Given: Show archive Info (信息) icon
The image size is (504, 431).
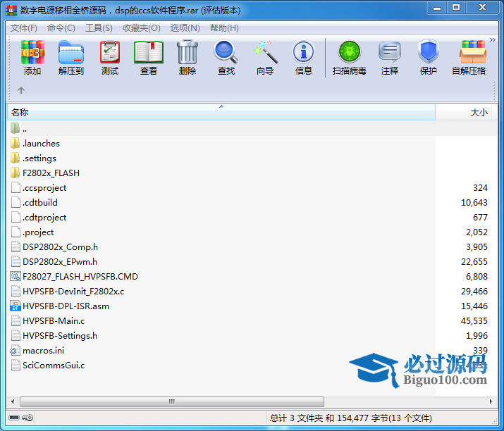Looking at the screenshot, I should coord(303,52).
